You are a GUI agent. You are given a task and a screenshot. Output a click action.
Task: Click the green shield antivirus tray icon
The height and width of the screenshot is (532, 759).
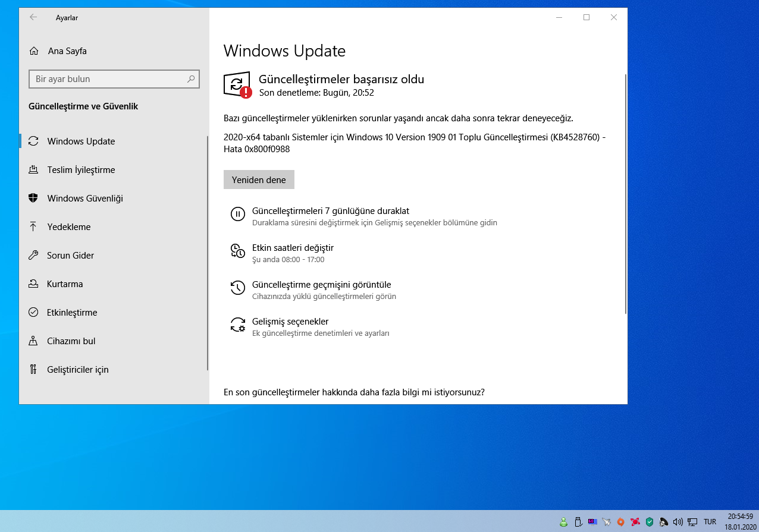click(x=650, y=522)
